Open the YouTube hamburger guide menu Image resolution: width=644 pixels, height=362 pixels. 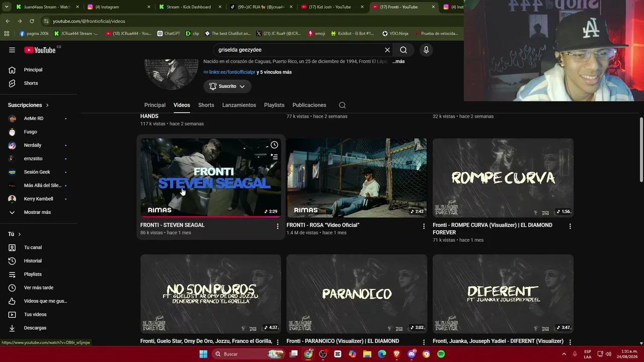[12, 50]
